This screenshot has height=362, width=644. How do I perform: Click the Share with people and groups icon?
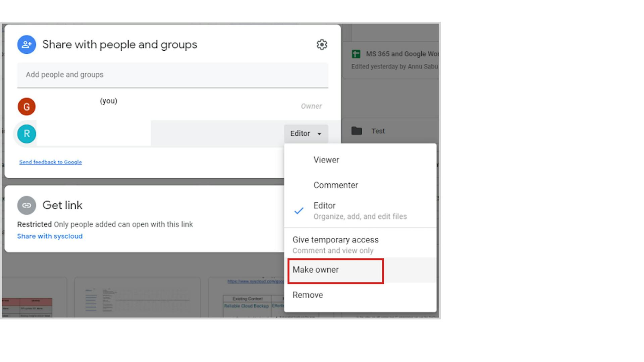pos(26,44)
